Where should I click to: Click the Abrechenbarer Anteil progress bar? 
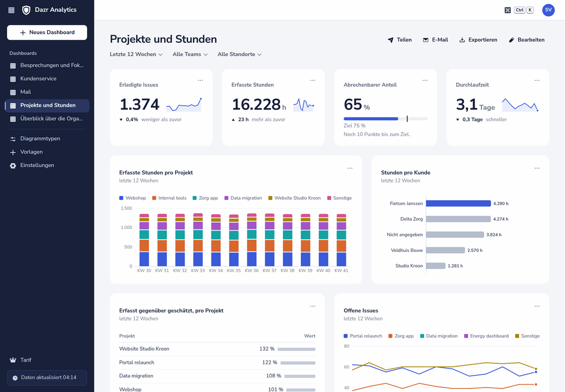click(385, 119)
